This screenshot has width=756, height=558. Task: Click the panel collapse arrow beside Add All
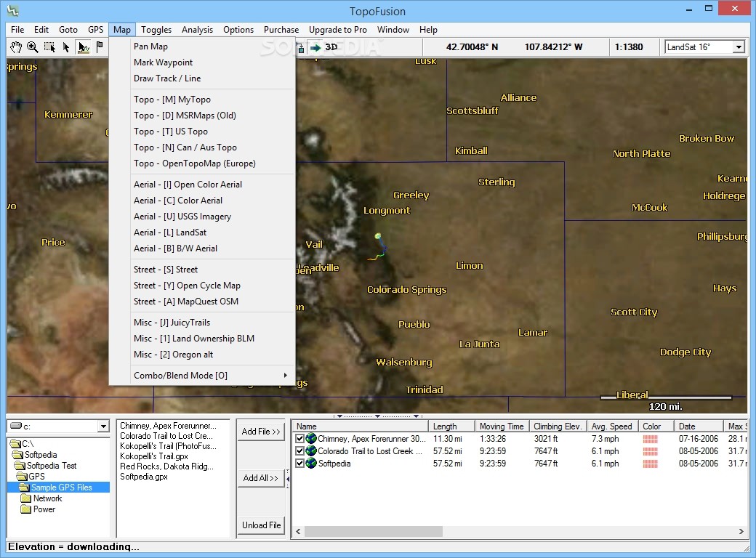click(x=288, y=479)
